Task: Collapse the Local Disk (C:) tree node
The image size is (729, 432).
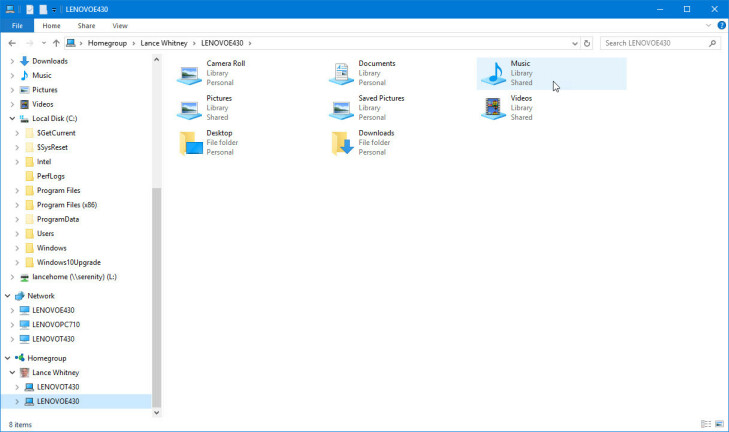Action: (x=13, y=119)
